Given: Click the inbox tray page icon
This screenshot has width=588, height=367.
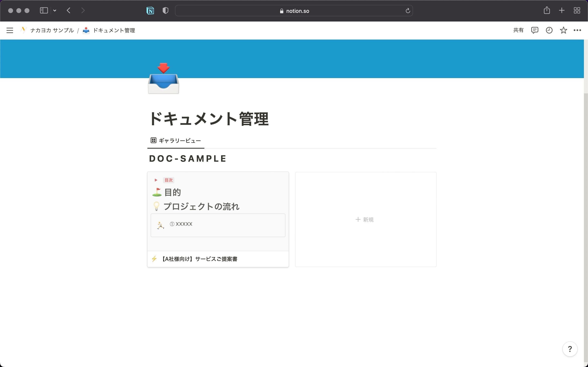Looking at the screenshot, I should (164, 79).
